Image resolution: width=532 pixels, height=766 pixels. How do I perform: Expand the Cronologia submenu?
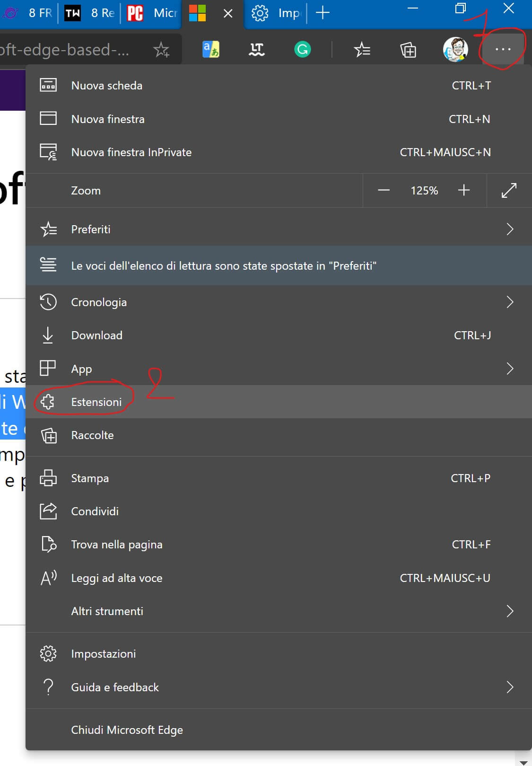pyautogui.click(x=509, y=302)
